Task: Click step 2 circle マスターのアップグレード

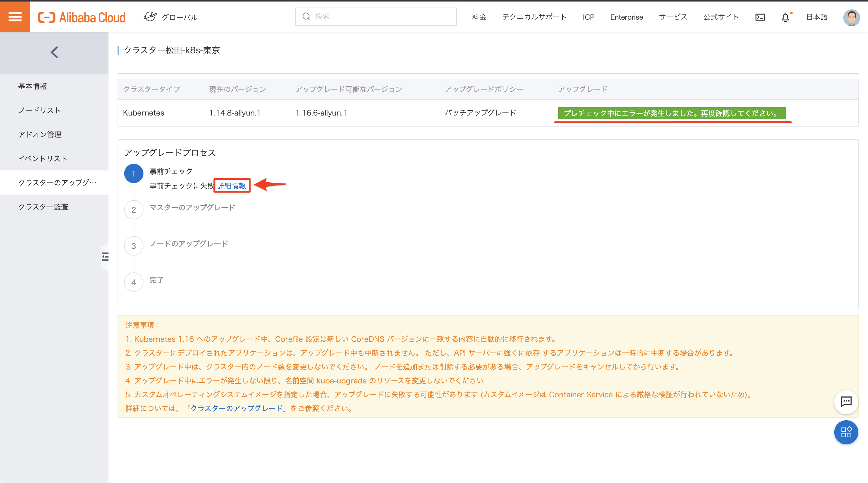Action: pyautogui.click(x=134, y=210)
